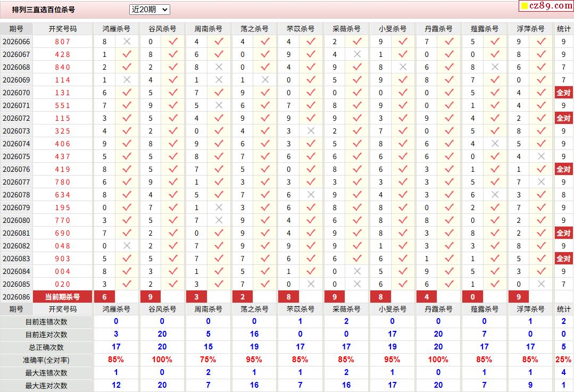This screenshot has width=574, height=392.
Task: Click current kill number 9 under 谷风杀号
Action: pos(151,297)
